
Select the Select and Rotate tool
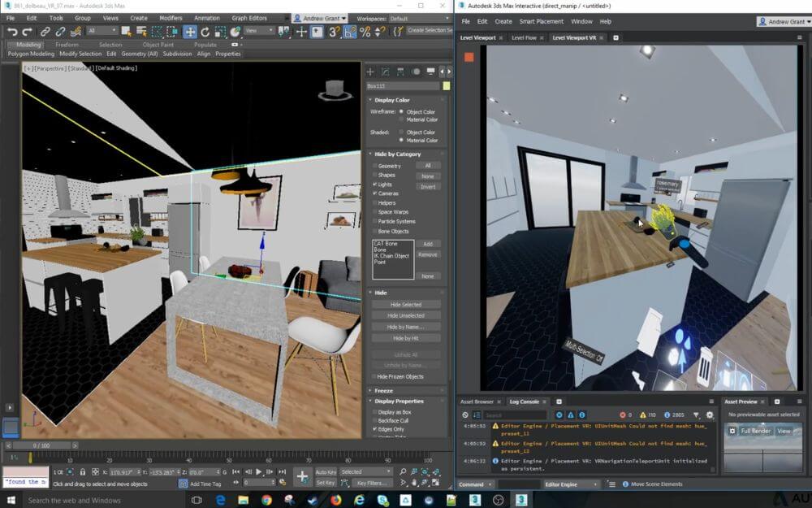[205, 32]
